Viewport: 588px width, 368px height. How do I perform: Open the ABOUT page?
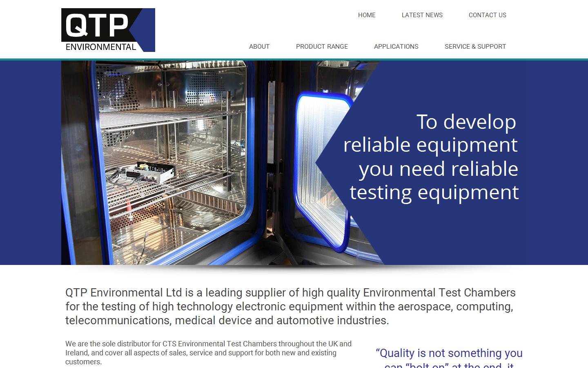pos(259,46)
